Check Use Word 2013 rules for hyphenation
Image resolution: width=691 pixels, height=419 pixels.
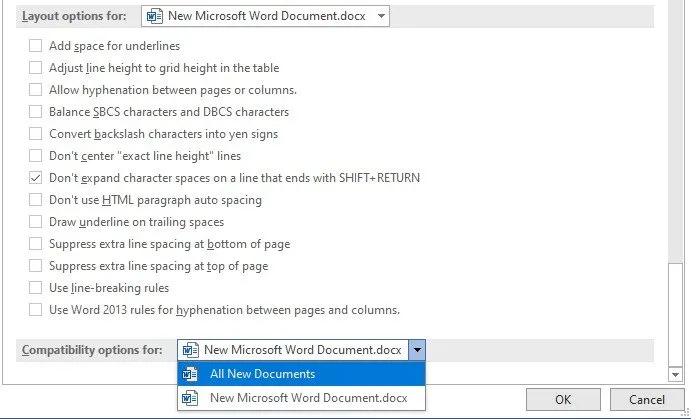pyautogui.click(x=36, y=310)
